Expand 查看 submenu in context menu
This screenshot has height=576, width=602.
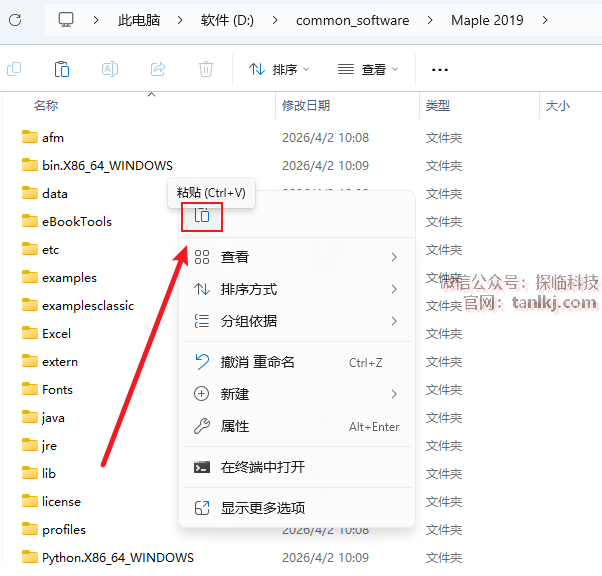point(296,257)
